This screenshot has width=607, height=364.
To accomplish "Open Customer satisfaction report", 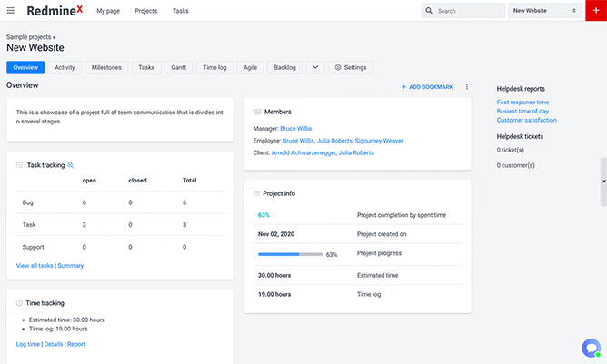I will pos(526,120).
